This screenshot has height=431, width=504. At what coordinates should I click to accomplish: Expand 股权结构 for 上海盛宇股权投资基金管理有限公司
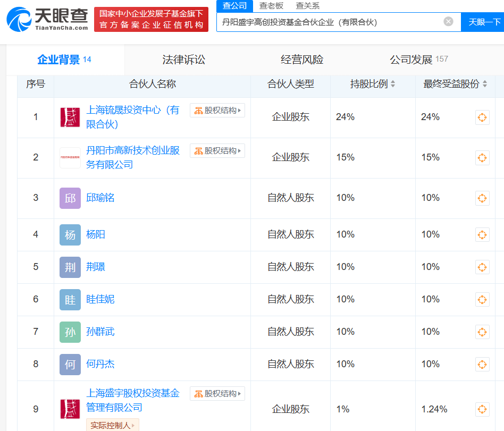click(217, 393)
